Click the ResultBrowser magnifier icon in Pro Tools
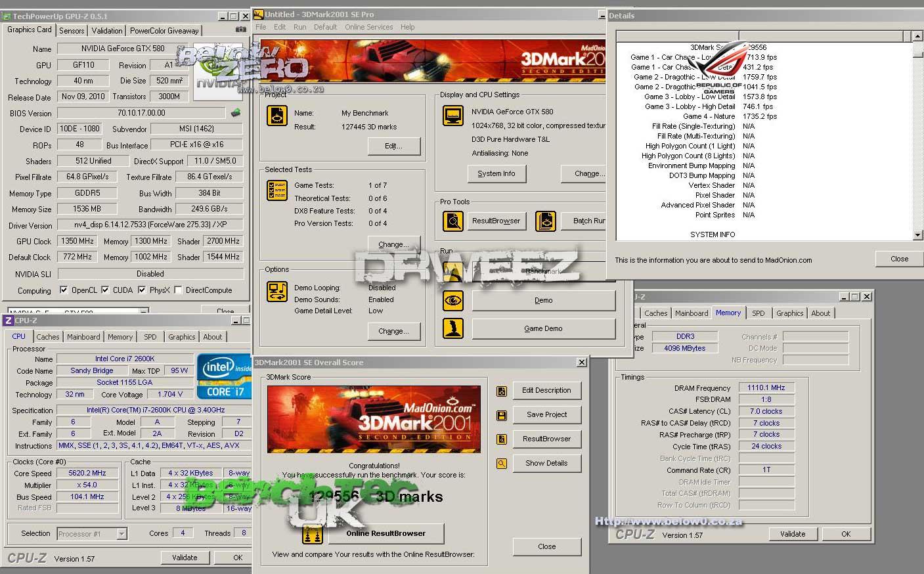 click(x=453, y=221)
